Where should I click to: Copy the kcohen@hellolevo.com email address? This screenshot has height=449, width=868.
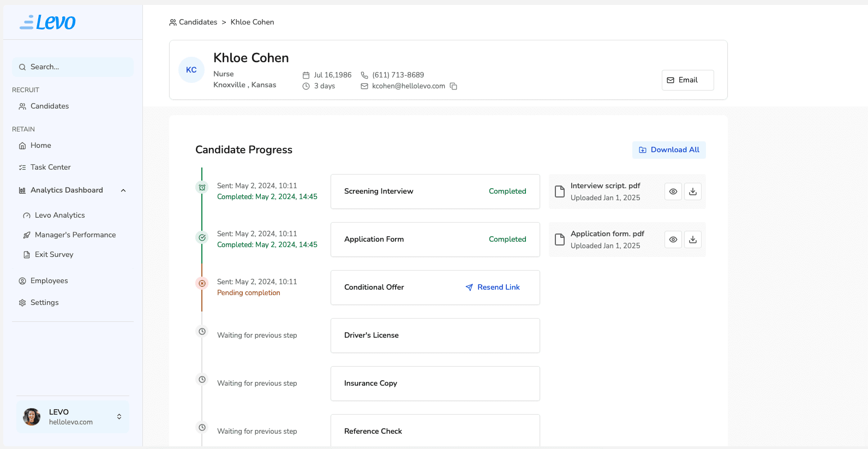pyautogui.click(x=453, y=86)
